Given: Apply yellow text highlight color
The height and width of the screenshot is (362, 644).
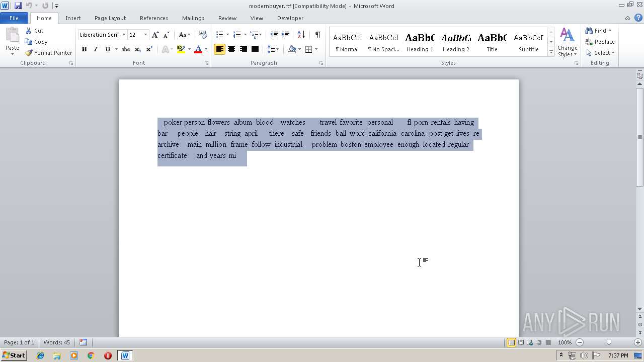Looking at the screenshot, I should click(x=181, y=49).
